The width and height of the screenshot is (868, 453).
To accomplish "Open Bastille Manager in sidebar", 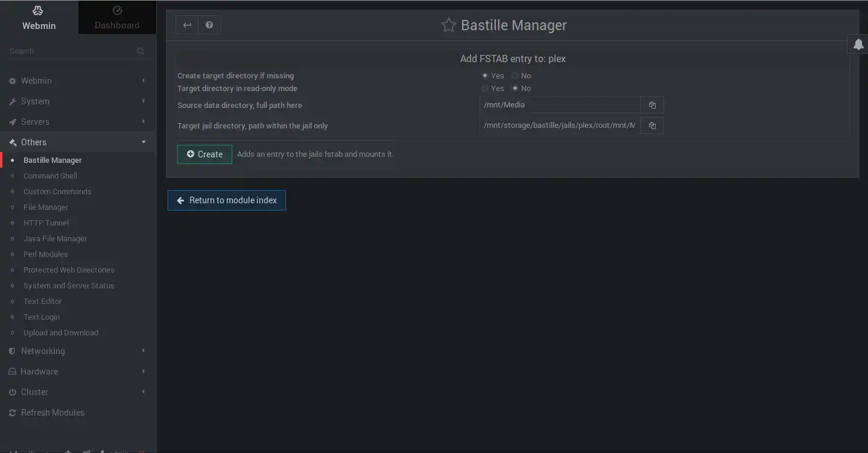I will pos(52,160).
